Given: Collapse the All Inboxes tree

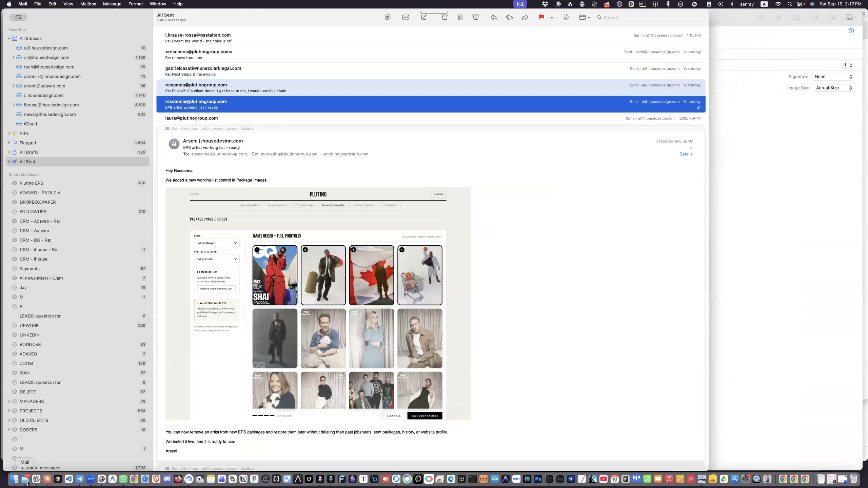Looking at the screenshot, I should (9, 39).
